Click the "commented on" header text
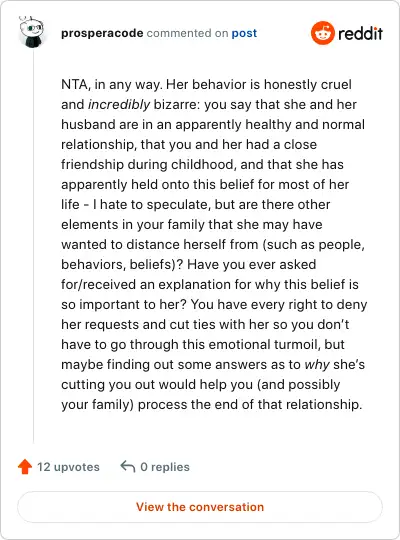This screenshot has width=400, height=540. [187, 33]
